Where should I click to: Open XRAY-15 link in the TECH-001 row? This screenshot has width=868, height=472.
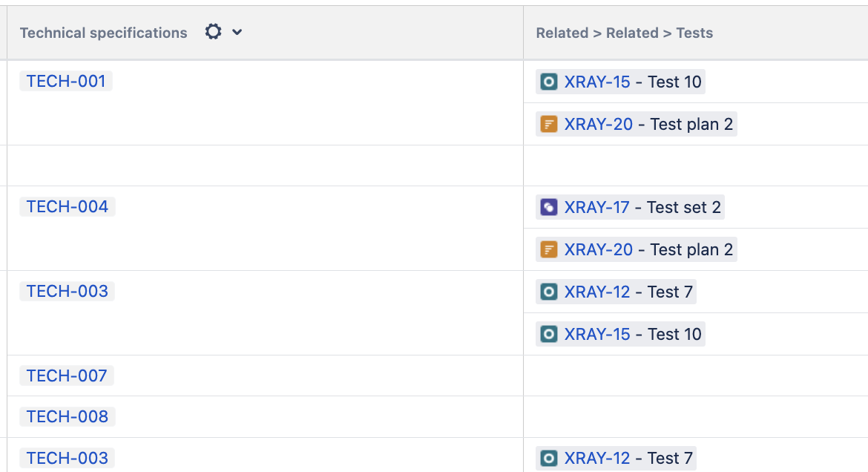point(596,82)
